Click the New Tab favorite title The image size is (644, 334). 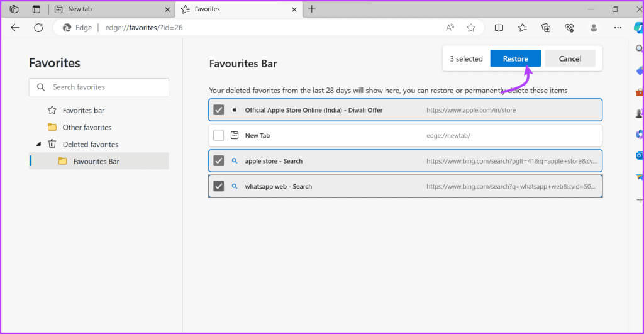(x=257, y=136)
